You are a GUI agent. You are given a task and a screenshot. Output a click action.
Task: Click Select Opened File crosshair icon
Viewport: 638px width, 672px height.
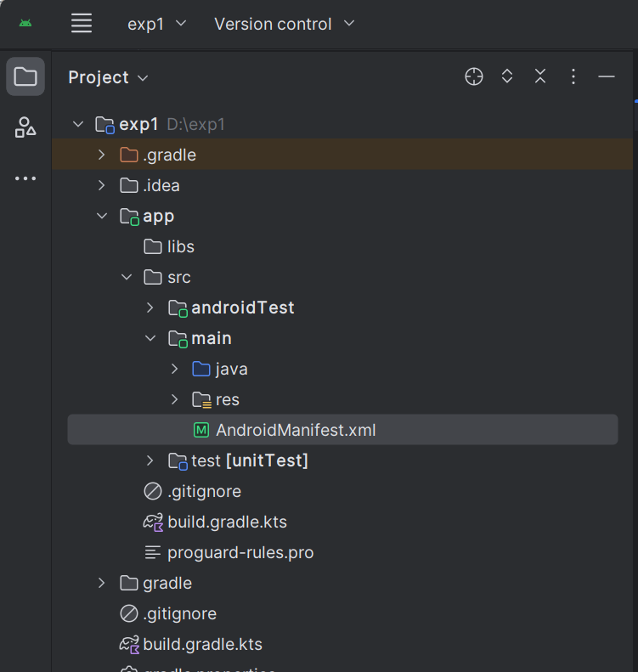click(474, 76)
